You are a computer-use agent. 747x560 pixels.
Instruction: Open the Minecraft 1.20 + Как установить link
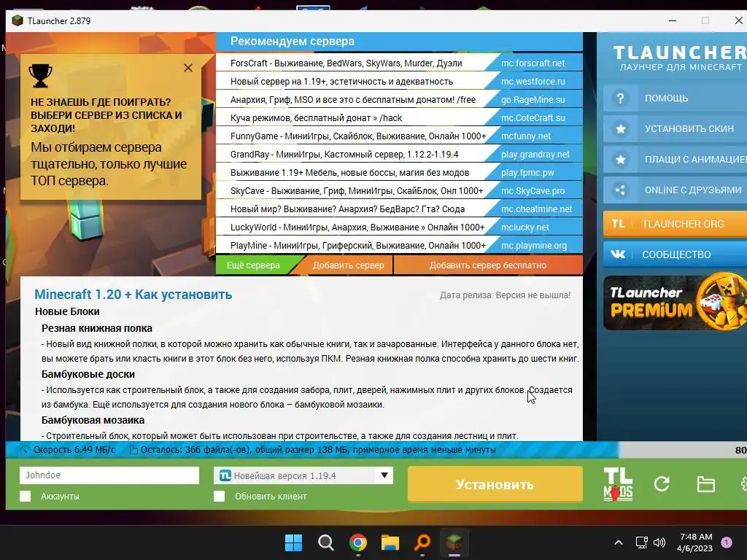pyautogui.click(x=133, y=295)
